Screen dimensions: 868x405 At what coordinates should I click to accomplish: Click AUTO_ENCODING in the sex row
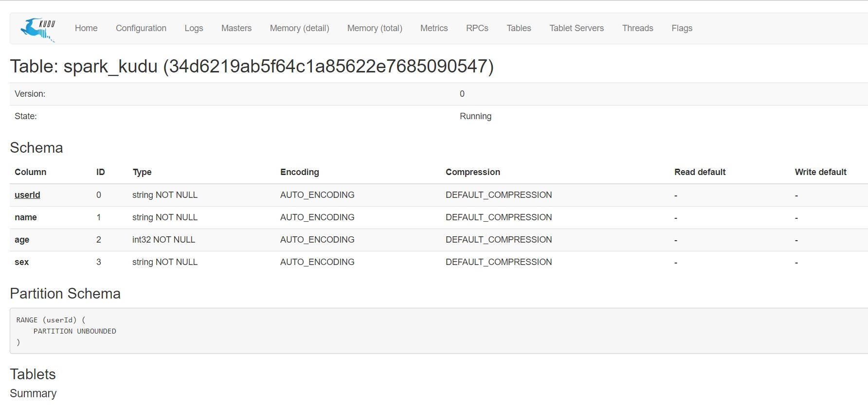[x=317, y=262]
